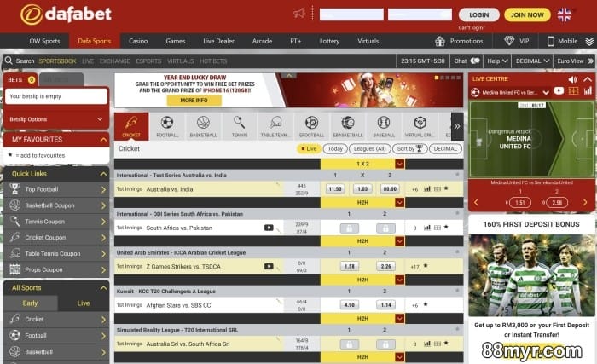The image size is (597, 364).
Task: Open Casino menu item
Action: tap(138, 41)
